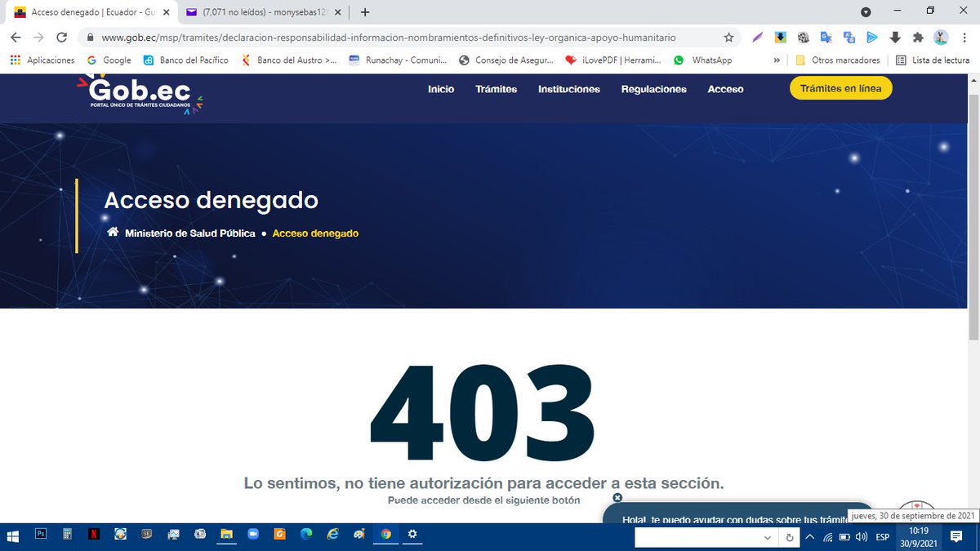
Task: Open the Windows Start menu
Action: coord(14,536)
